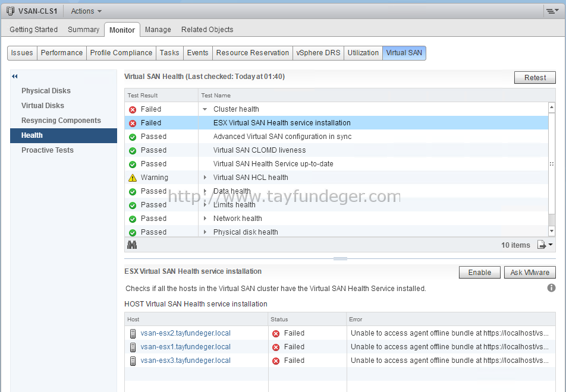The width and height of the screenshot is (566, 392).
Task: Select Health in the side menu
Action: click(x=64, y=135)
